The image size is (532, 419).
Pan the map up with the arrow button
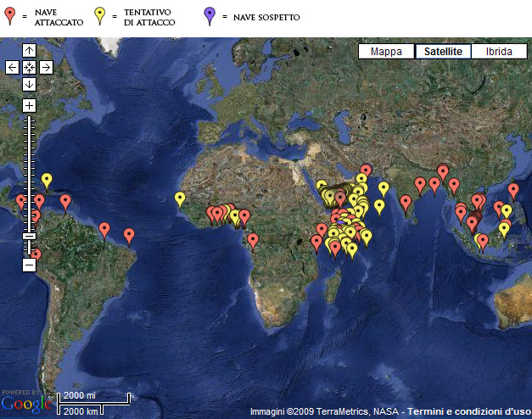(x=29, y=51)
